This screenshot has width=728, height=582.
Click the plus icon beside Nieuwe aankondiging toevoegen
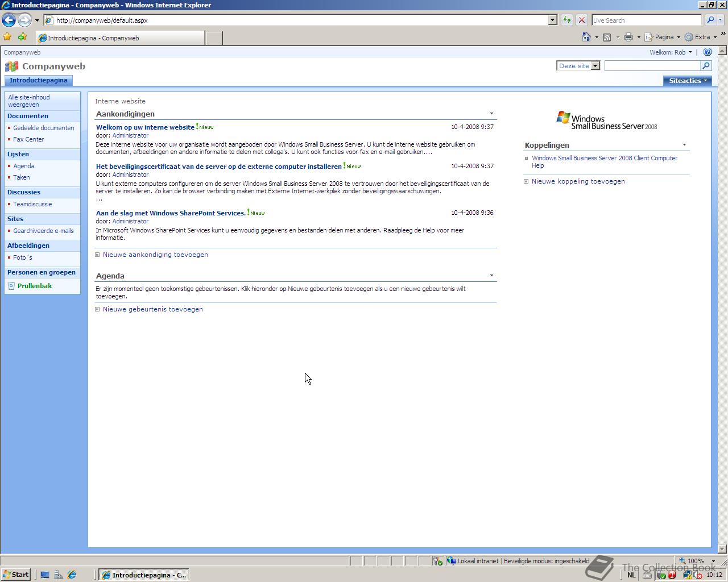(97, 255)
